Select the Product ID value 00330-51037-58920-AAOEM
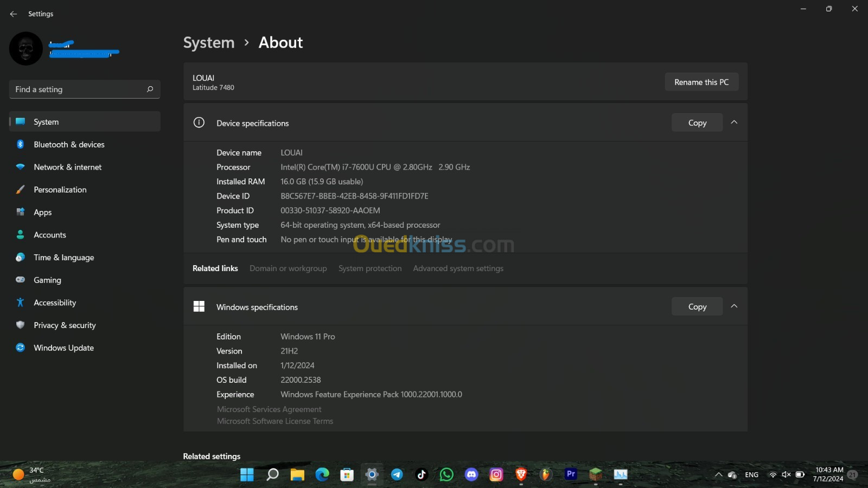Screen dimensions: 868x488 click(x=330, y=210)
